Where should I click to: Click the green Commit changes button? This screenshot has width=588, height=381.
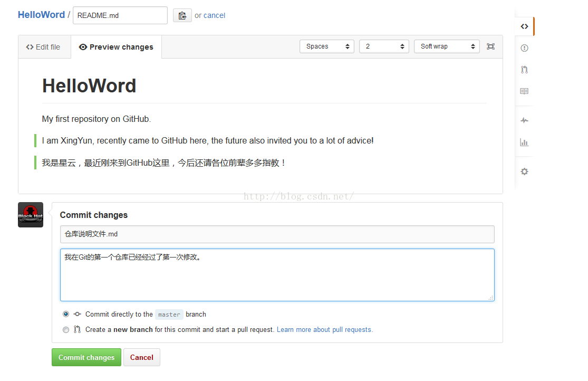point(86,357)
